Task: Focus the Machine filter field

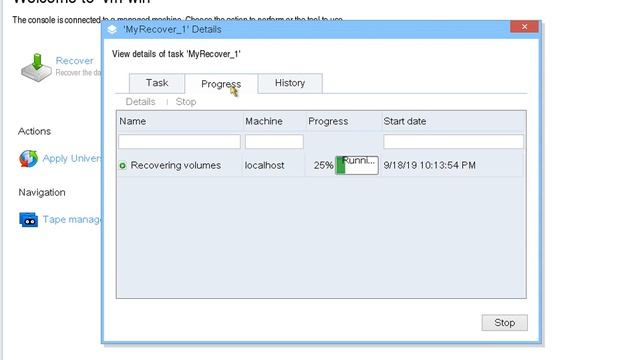Action: pyautogui.click(x=274, y=142)
